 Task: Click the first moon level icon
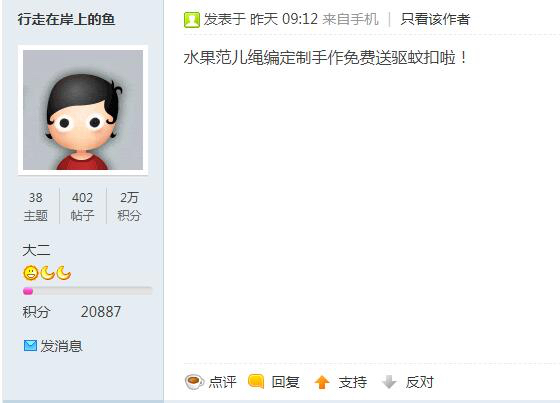click(x=48, y=273)
